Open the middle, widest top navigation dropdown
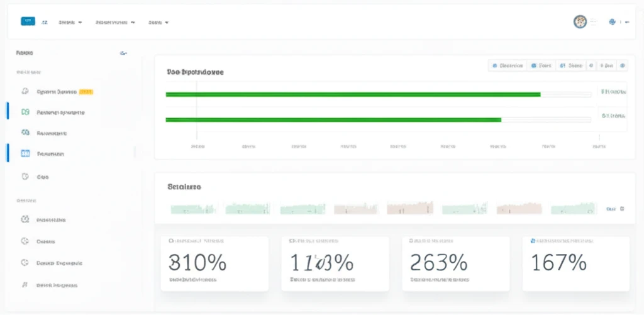The width and height of the screenshot is (644, 315). (116, 22)
